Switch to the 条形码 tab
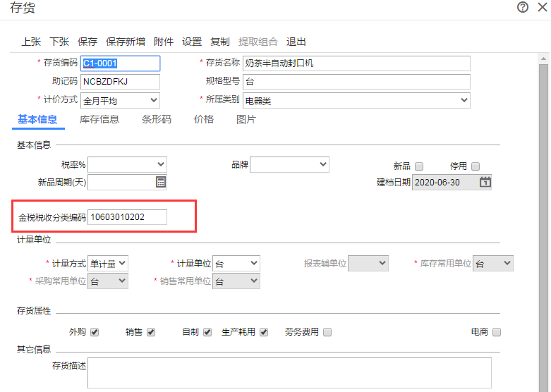 tap(157, 119)
